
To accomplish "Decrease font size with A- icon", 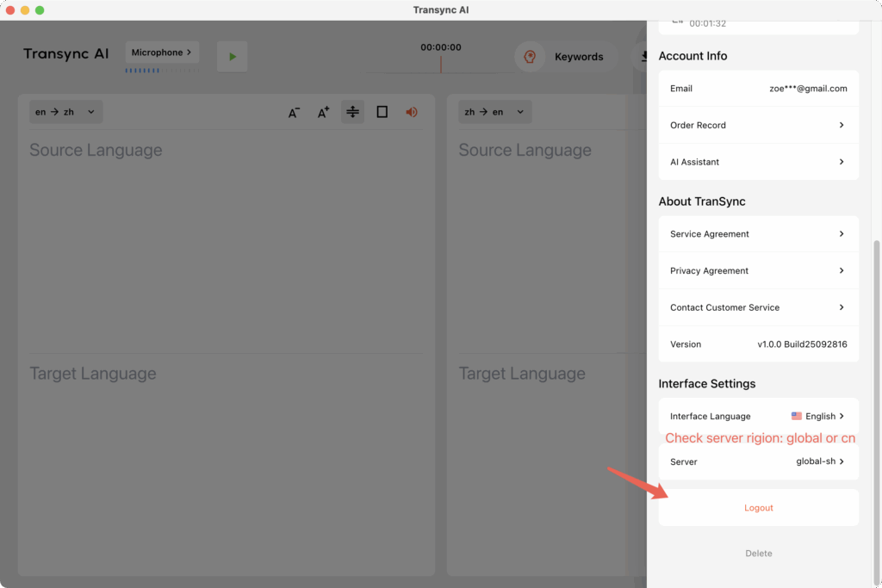I will pyautogui.click(x=294, y=112).
